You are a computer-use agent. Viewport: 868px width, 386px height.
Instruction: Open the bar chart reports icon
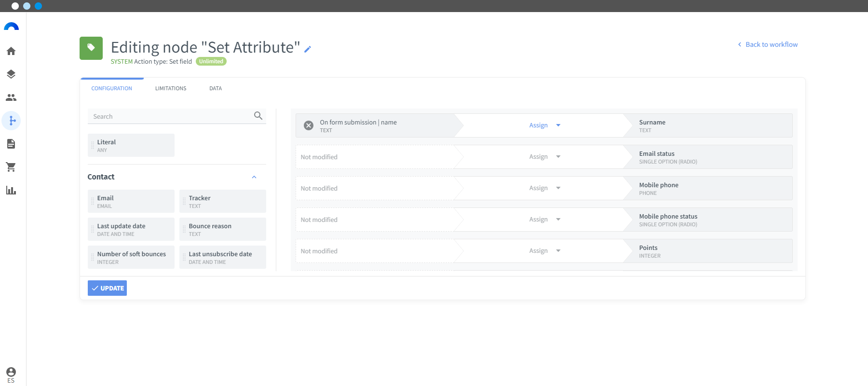click(11, 190)
